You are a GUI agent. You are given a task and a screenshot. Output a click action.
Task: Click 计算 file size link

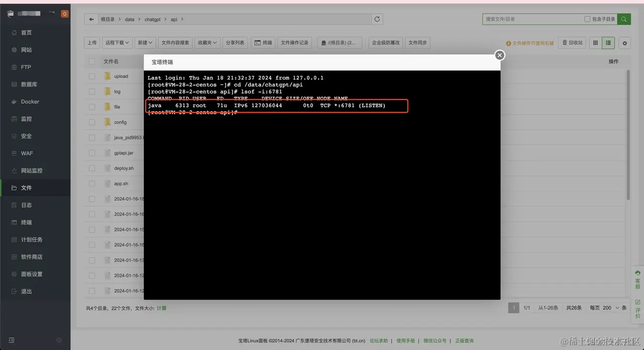[x=162, y=308]
